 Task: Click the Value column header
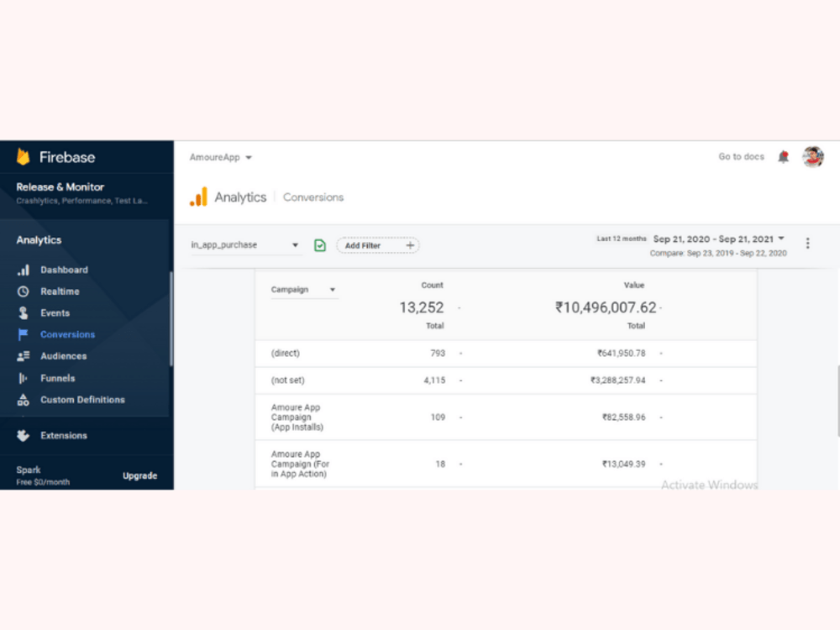click(x=633, y=285)
